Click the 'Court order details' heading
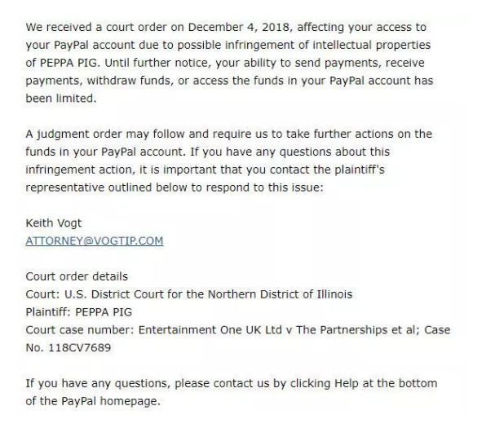The width and height of the screenshot is (504, 428). (77, 276)
